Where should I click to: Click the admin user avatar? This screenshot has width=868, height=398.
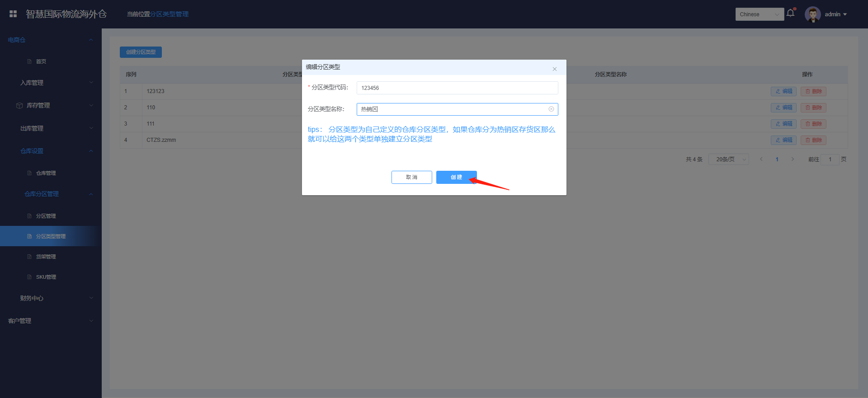coord(812,14)
